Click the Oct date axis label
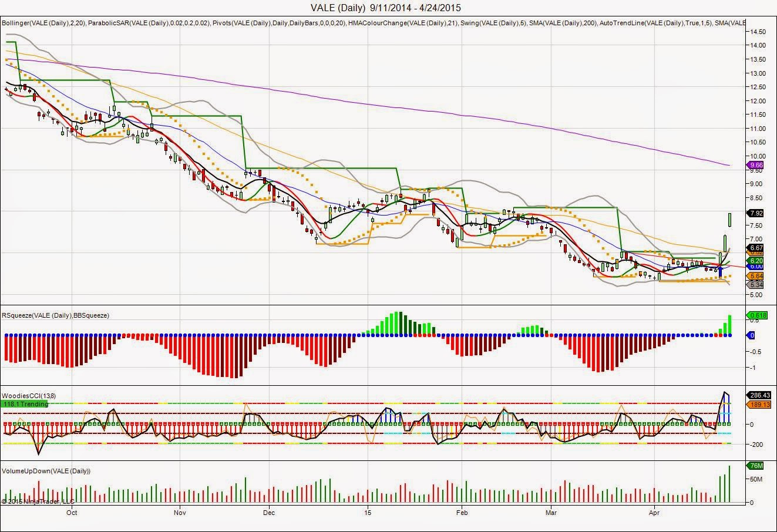Image resolution: width=777 pixels, height=532 pixels. pyautogui.click(x=72, y=512)
